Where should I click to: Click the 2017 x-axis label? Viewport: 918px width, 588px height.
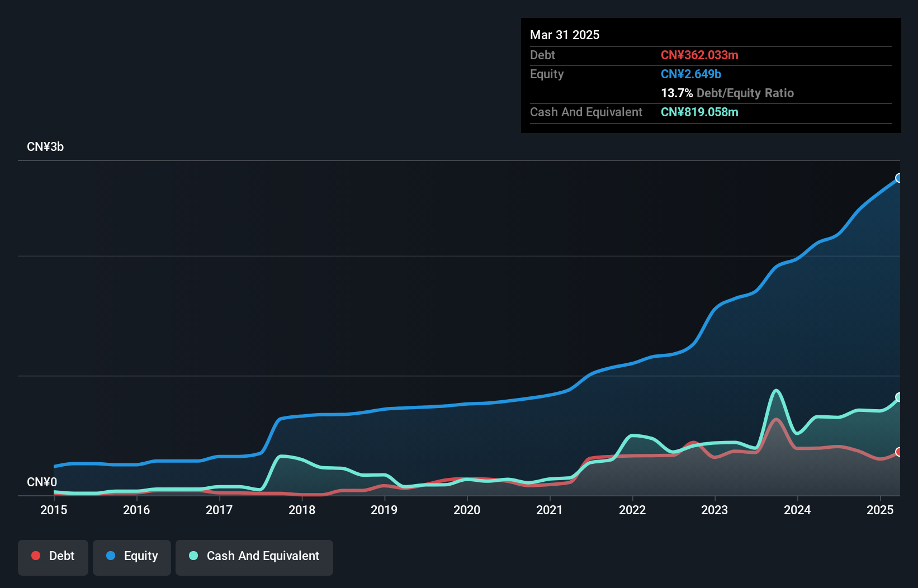[219, 510]
